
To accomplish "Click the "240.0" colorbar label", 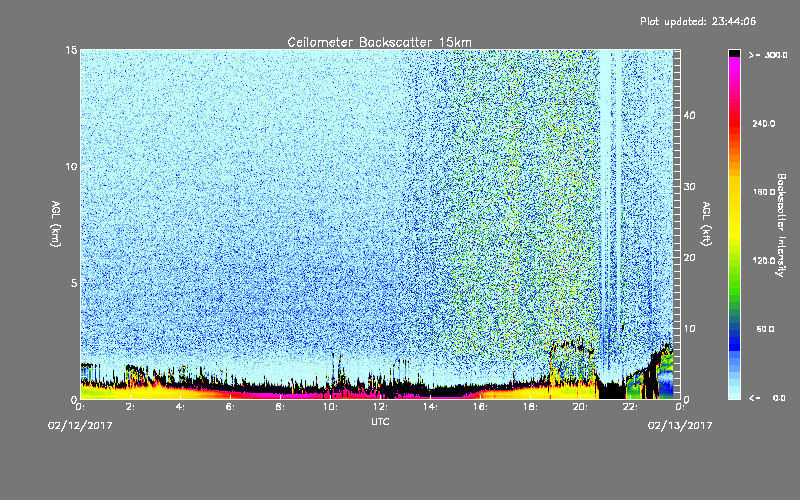I will coord(764,123).
